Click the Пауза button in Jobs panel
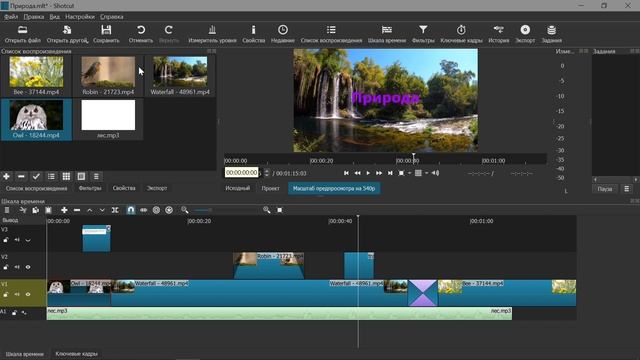This screenshot has width=640, height=360. pos(604,189)
